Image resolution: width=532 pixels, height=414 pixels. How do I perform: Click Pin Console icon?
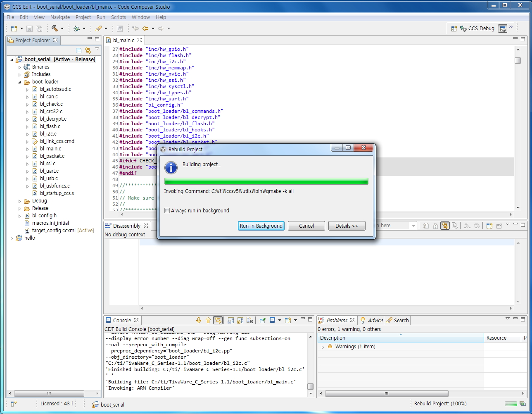coord(262,320)
